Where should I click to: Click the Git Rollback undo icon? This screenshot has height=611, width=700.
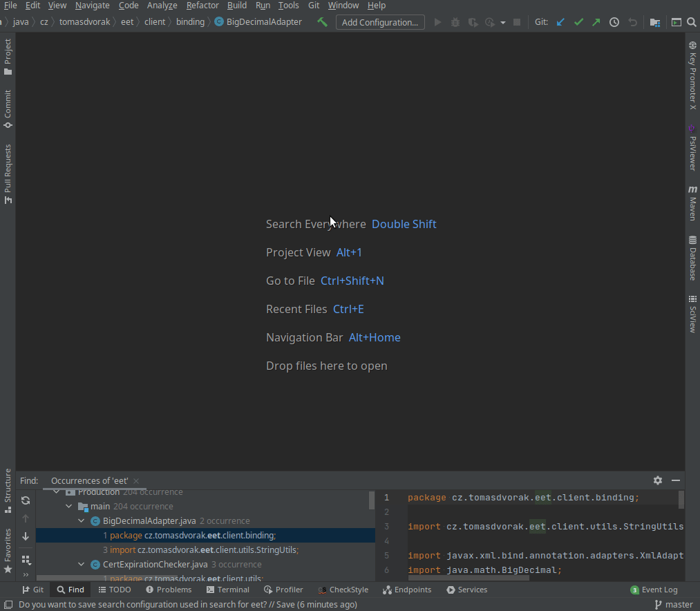pos(632,22)
